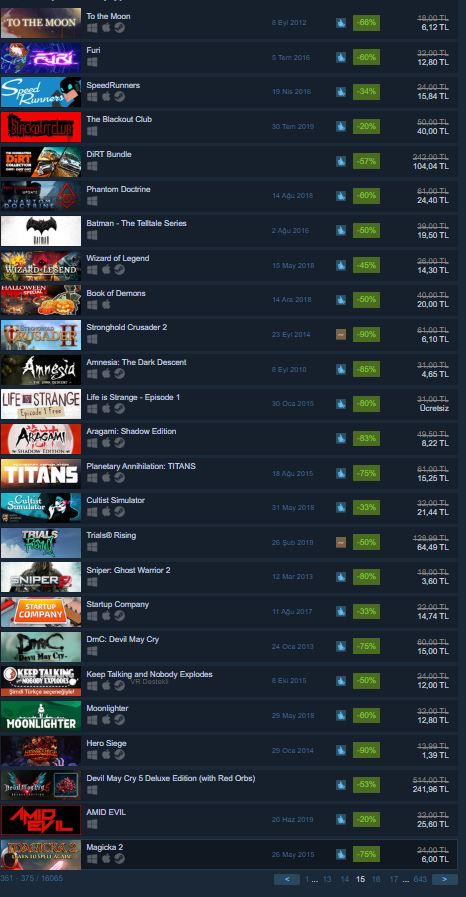Click the Mac platform icon under SpeedRunners
Image resolution: width=466 pixels, height=897 pixels.
[x=106, y=97]
